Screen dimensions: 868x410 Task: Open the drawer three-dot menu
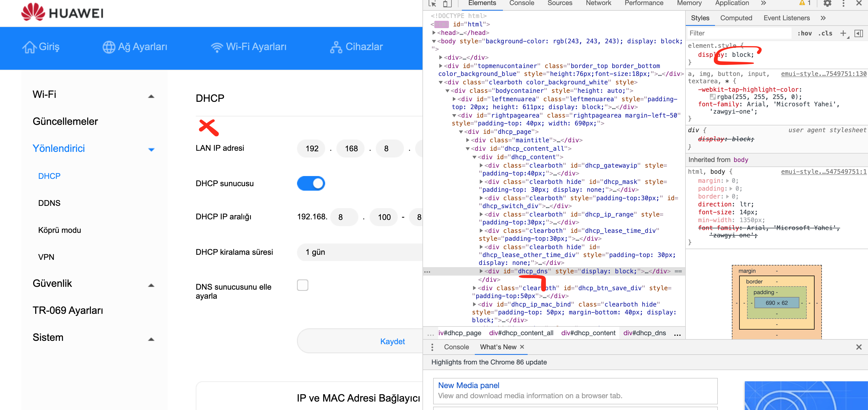coord(432,347)
